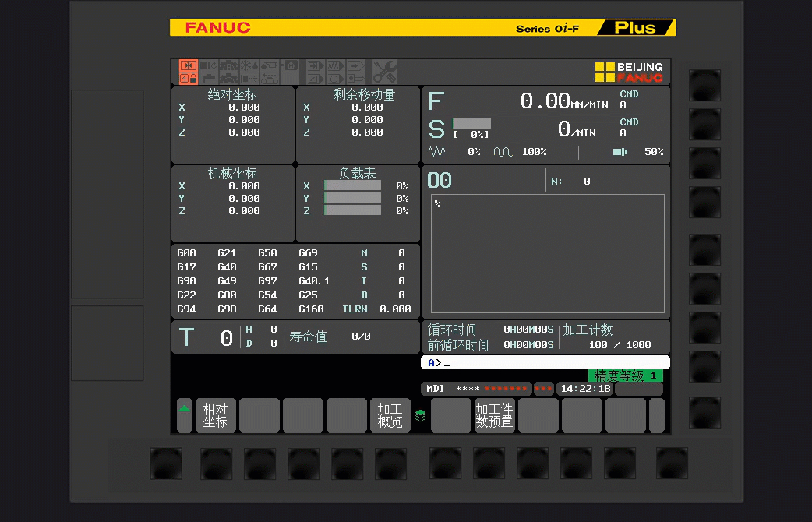Click the 机械坐标 panel title
Screen dimensions: 812x522
[232, 173]
